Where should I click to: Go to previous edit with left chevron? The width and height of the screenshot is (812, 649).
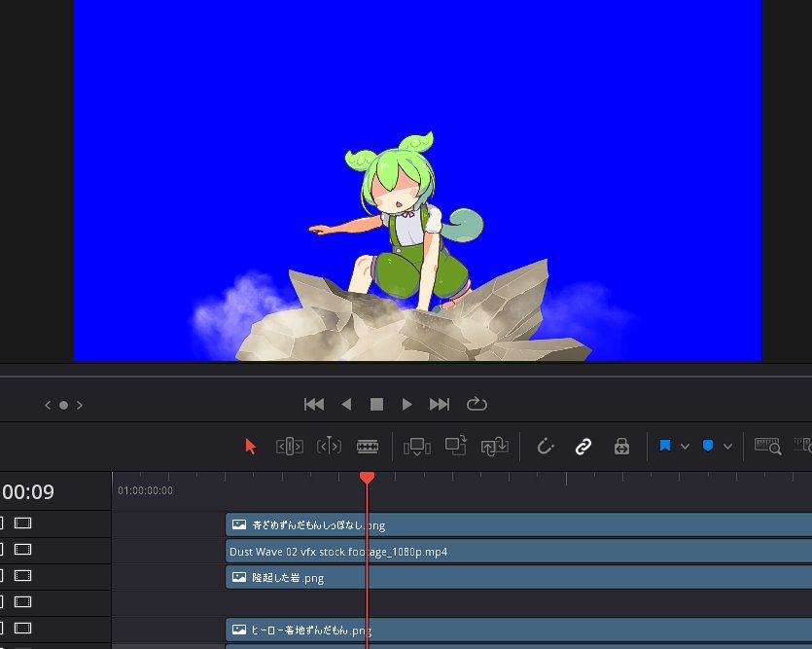tap(48, 405)
